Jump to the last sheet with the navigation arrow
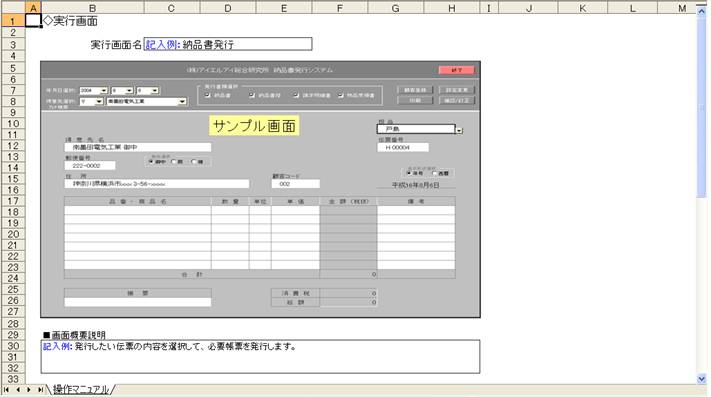Screen dimensions: 711x397 tap(40, 390)
